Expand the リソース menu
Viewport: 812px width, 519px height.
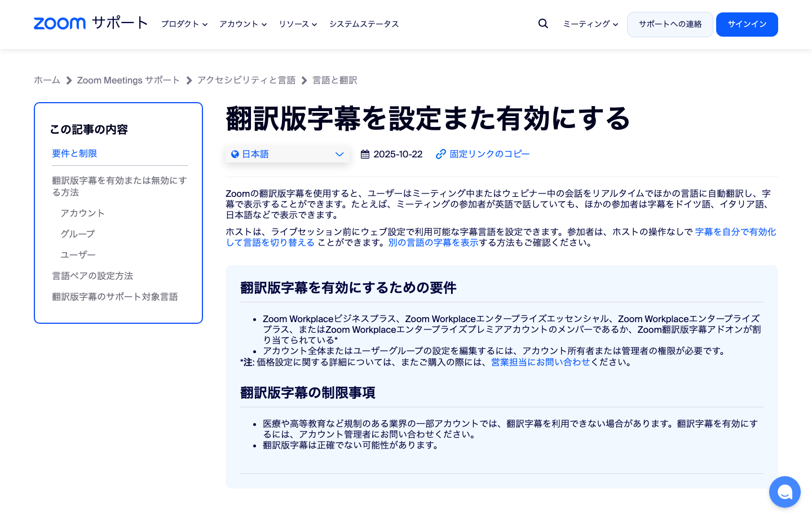point(298,24)
